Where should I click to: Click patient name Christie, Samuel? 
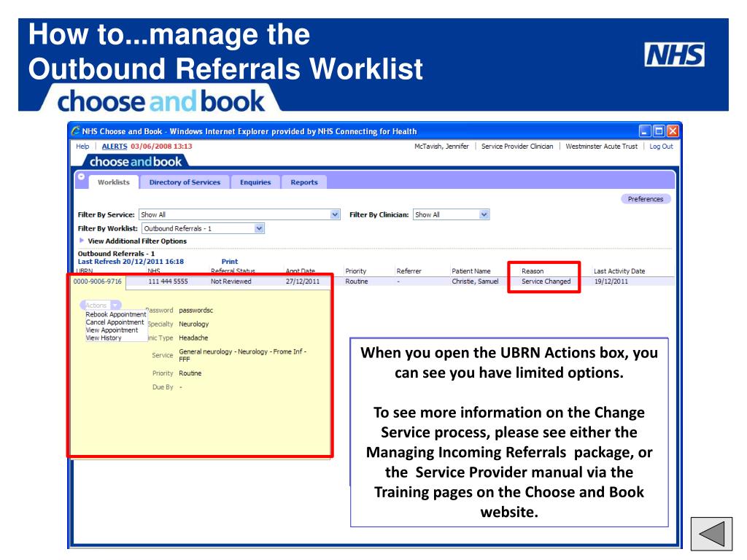(475, 281)
